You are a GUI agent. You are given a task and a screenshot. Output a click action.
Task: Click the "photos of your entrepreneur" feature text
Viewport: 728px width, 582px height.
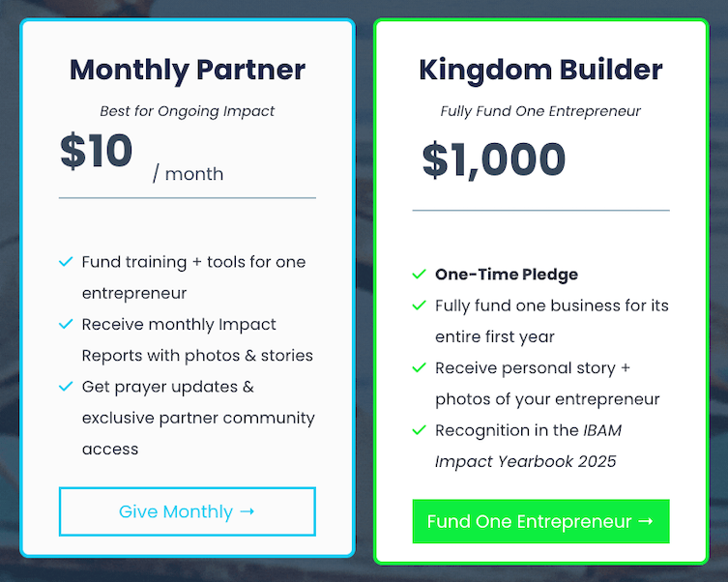547,399
